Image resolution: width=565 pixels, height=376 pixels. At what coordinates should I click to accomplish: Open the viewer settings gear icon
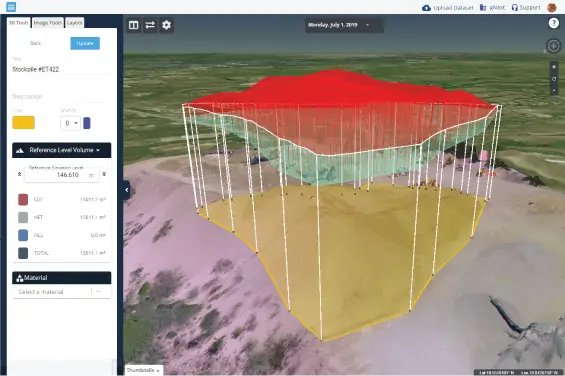click(166, 25)
